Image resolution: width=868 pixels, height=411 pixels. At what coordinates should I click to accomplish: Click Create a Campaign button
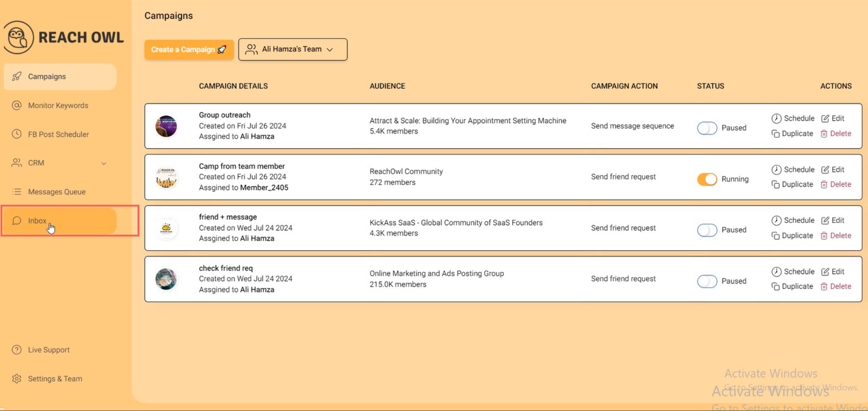(x=189, y=50)
